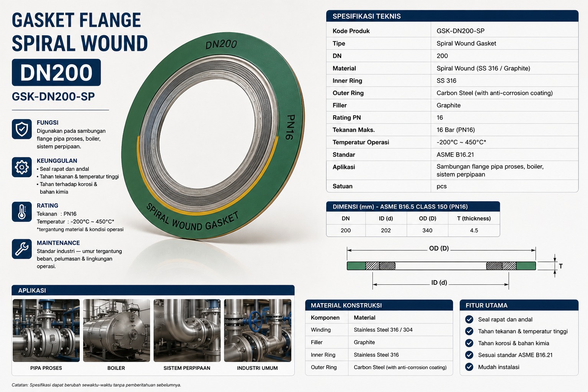Click the ID (d) label in cross-section diagram
Viewport: 588px width, 392px height.
click(439, 283)
